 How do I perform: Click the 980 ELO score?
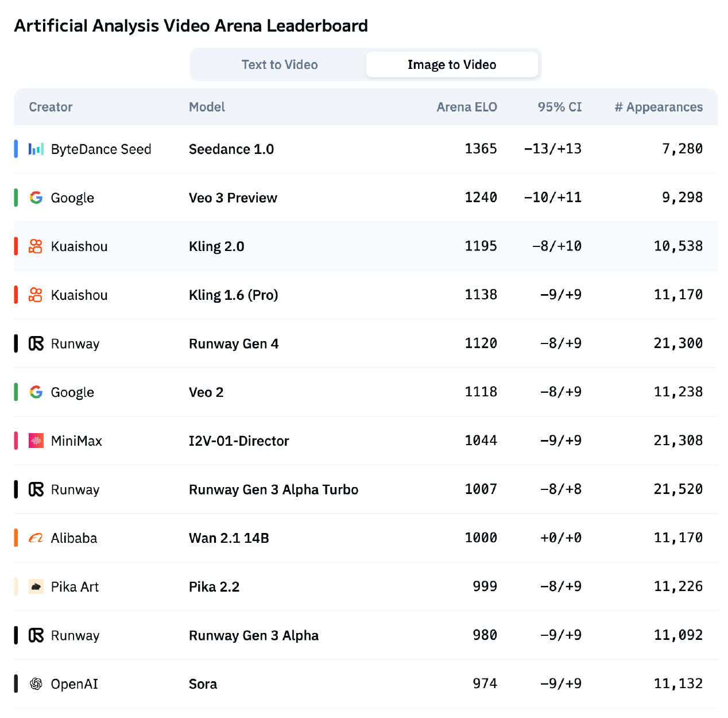(485, 635)
